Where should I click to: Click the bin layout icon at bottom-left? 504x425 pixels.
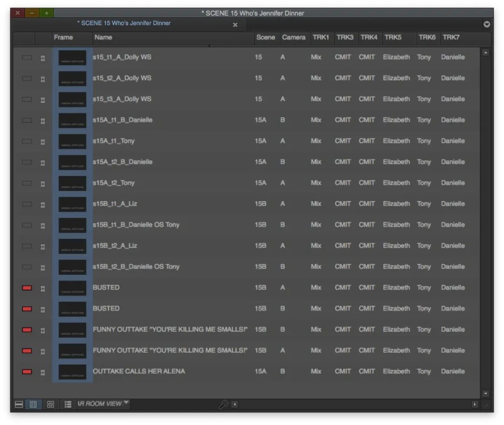pyautogui.click(x=19, y=404)
